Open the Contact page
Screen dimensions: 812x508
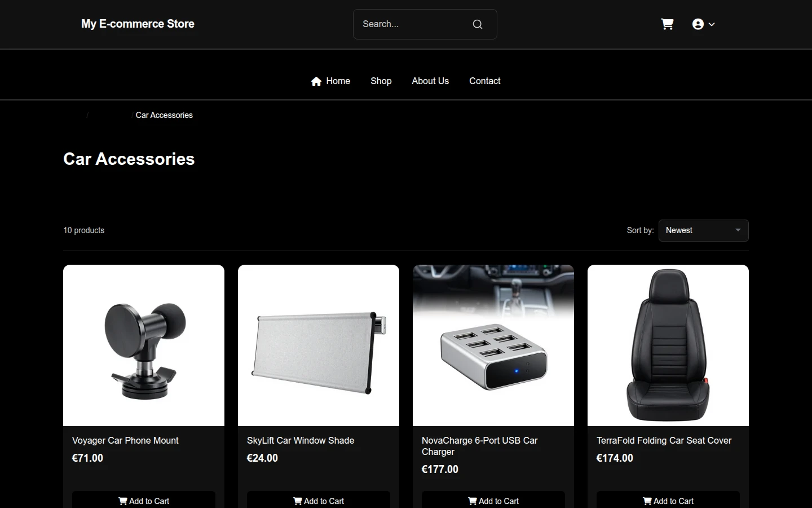(x=485, y=81)
